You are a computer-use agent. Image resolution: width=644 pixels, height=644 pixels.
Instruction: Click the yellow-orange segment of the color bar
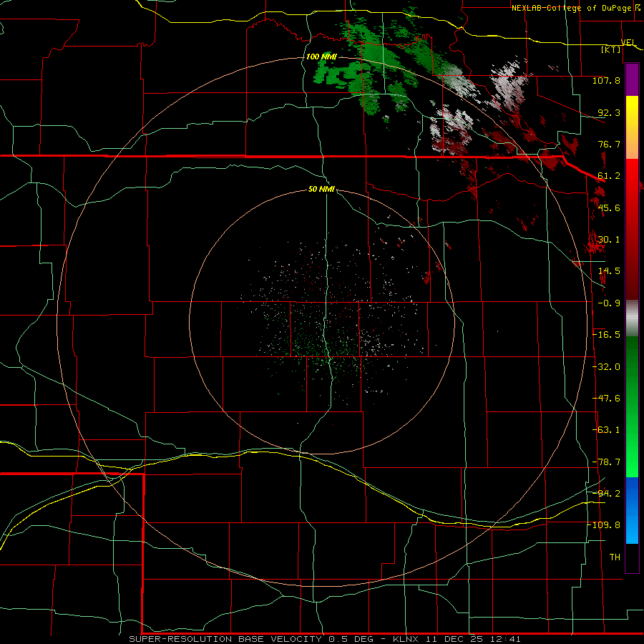click(x=632, y=127)
